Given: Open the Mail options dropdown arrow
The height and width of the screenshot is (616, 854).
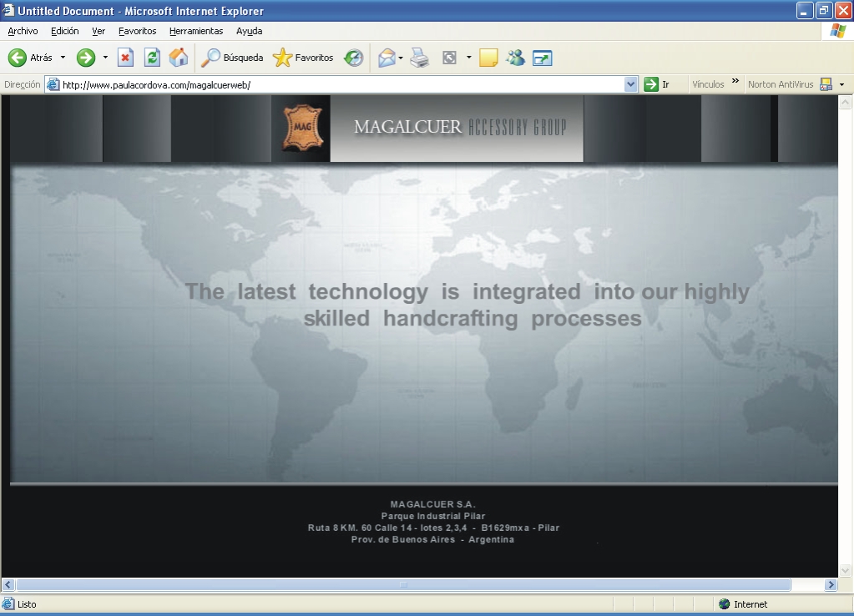Looking at the screenshot, I should 401,58.
